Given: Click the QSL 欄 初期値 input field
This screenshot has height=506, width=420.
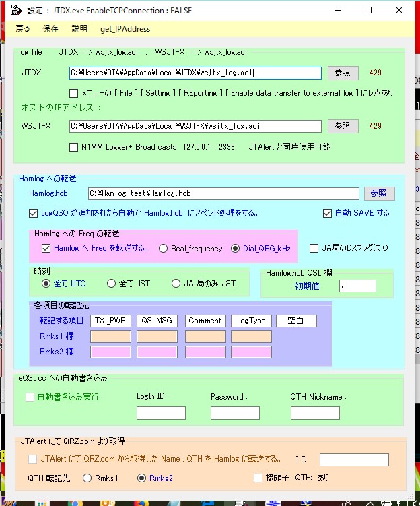Looking at the screenshot, I should (357, 286).
